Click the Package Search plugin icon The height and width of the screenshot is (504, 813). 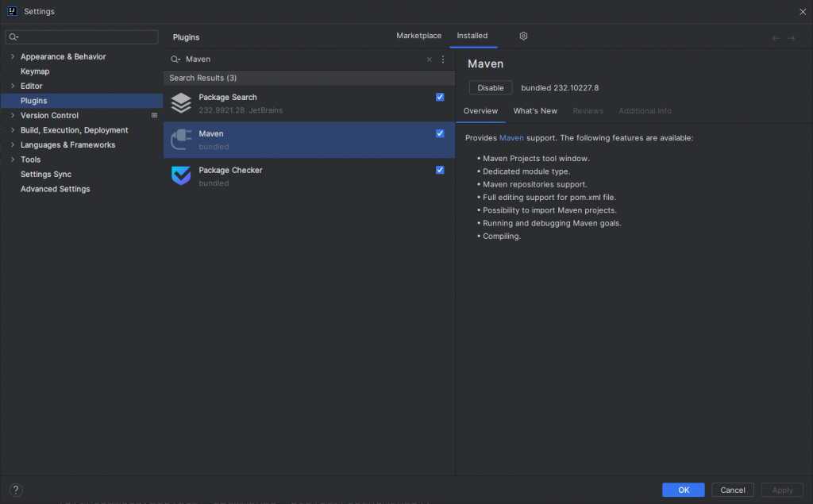[x=181, y=102]
